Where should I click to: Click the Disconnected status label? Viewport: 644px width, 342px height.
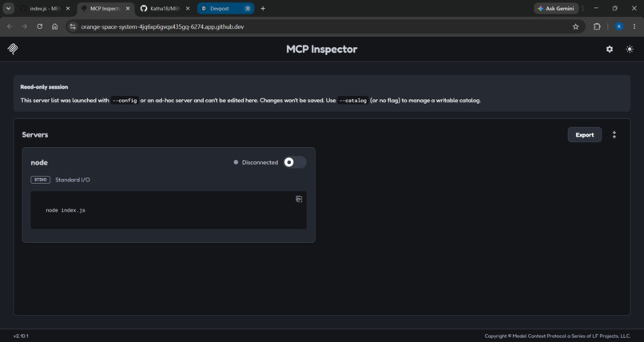[260, 162]
